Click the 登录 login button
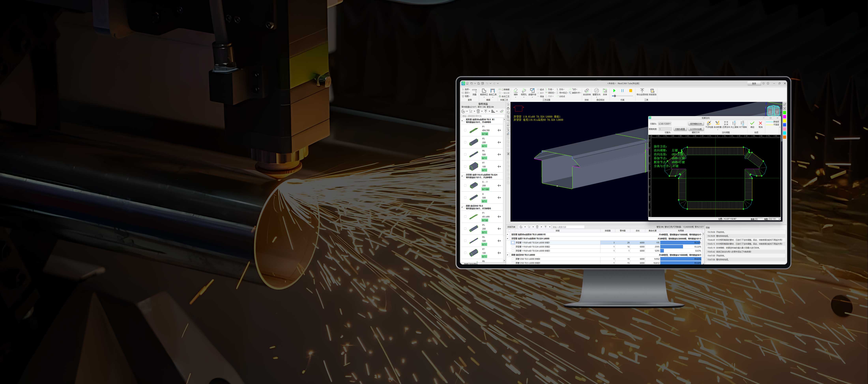Image resolution: width=868 pixels, height=384 pixels. pyautogui.click(x=754, y=83)
